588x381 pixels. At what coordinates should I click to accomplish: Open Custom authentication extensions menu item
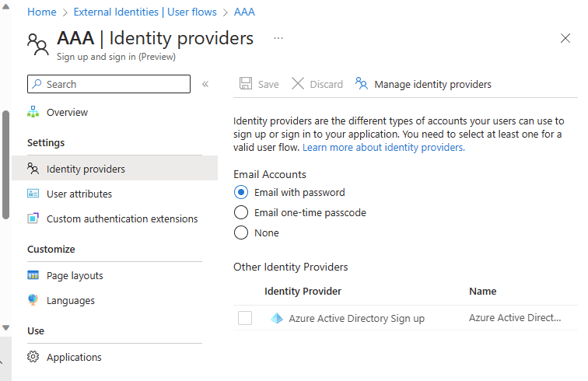[x=122, y=218]
